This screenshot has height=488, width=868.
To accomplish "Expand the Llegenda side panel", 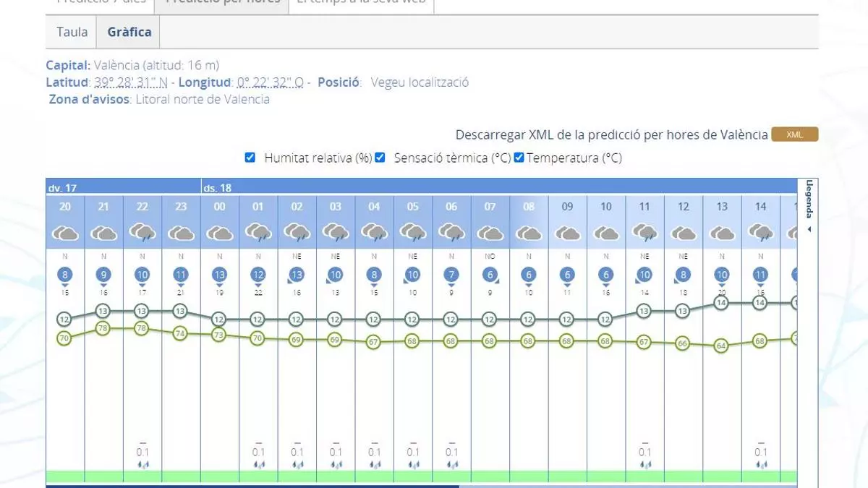I will coord(809,206).
